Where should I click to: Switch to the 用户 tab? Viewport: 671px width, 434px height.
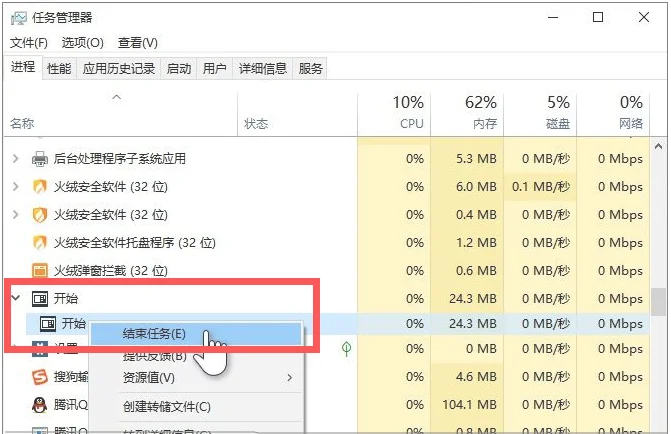(x=214, y=68)
